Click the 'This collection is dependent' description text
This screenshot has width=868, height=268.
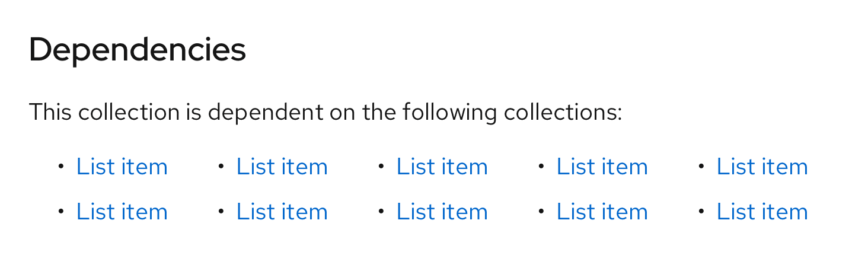pos(325,112)
